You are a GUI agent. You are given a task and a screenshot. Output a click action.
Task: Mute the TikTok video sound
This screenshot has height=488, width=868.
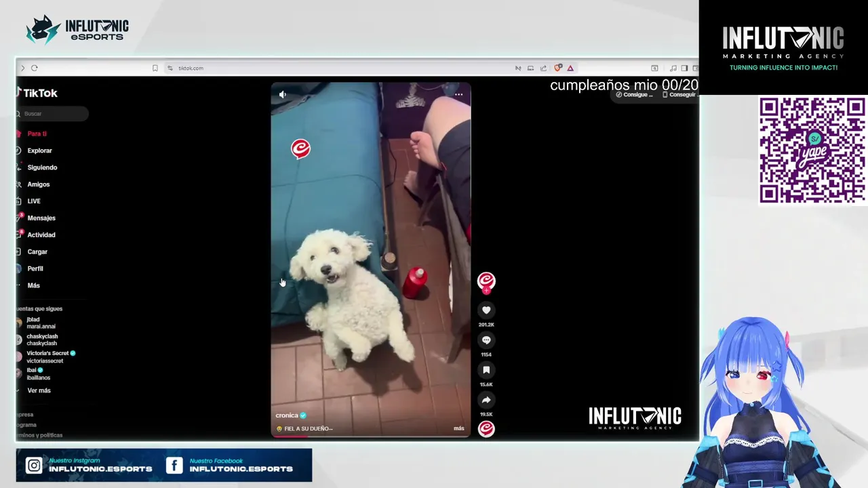click(x=283, y=95)
